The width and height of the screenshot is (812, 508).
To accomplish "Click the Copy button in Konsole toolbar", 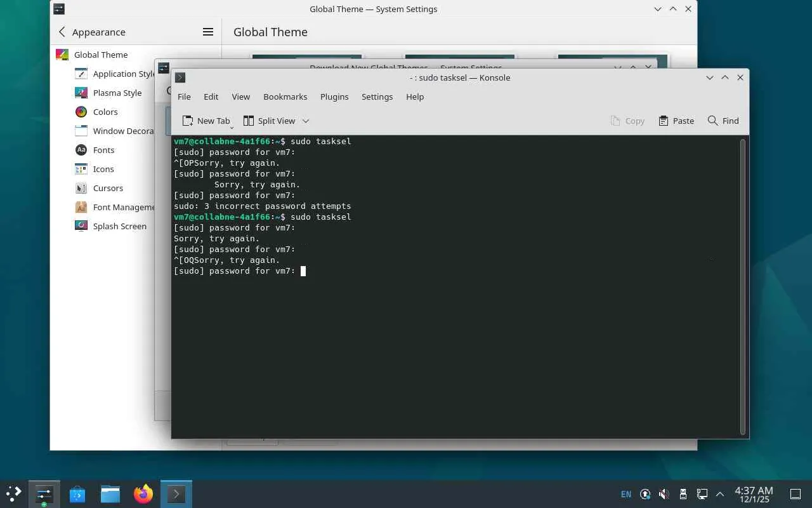I will coord(627,121).
